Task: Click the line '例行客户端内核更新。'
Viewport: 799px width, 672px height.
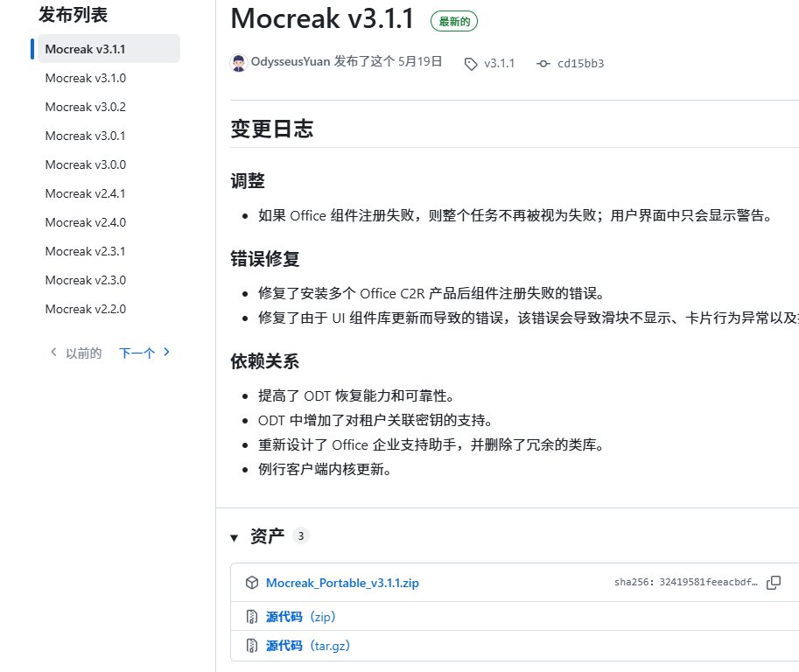Action: 324,469
